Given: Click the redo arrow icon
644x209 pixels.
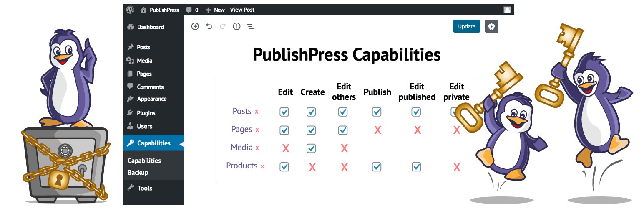Looking at the screenshot, I should (x=223, y=26).
